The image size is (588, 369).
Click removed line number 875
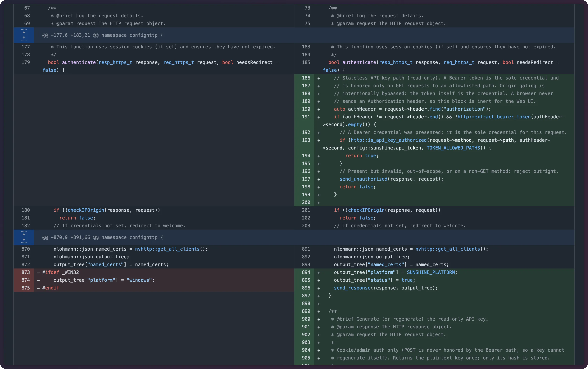click(x=26, y=288)
